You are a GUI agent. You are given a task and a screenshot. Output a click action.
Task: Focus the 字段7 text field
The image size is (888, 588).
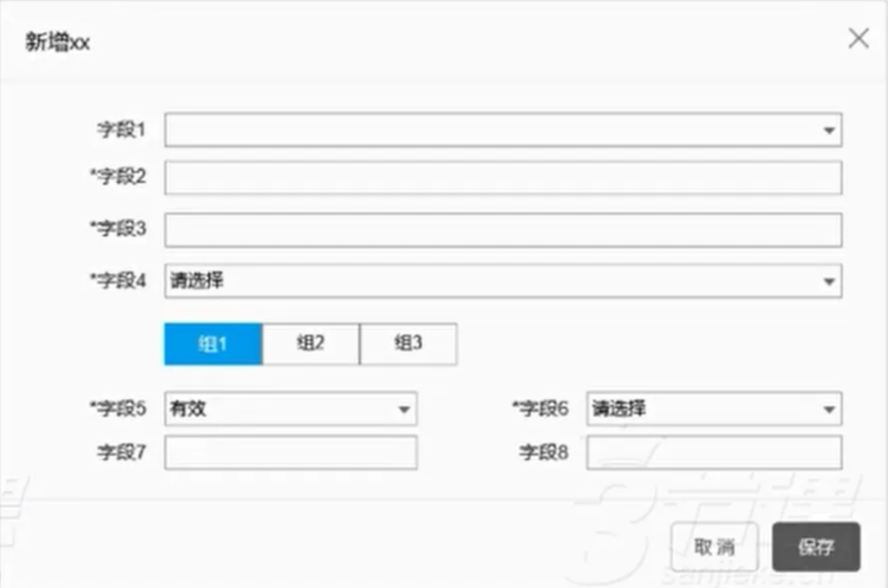click(291, 452)
